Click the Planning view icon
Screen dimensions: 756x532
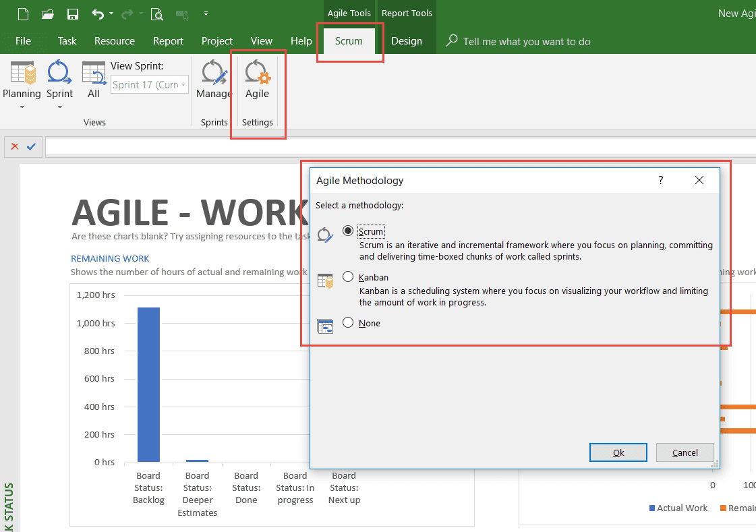[22, 73]
